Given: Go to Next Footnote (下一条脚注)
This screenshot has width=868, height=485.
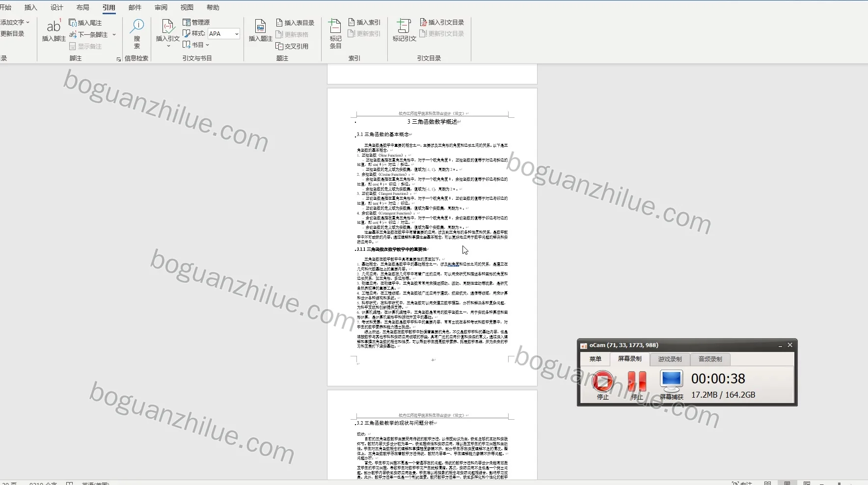Looking at the screenshot, I should (88, 34).
